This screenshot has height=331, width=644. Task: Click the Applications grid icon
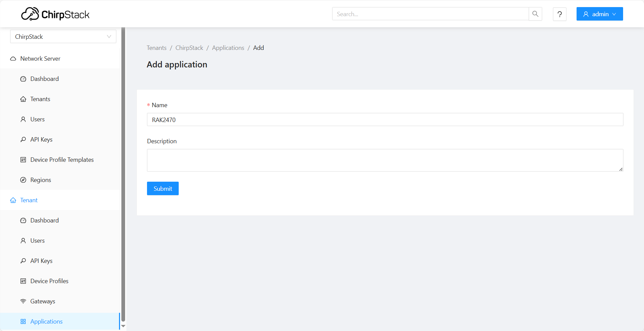[x=23, y=322]
